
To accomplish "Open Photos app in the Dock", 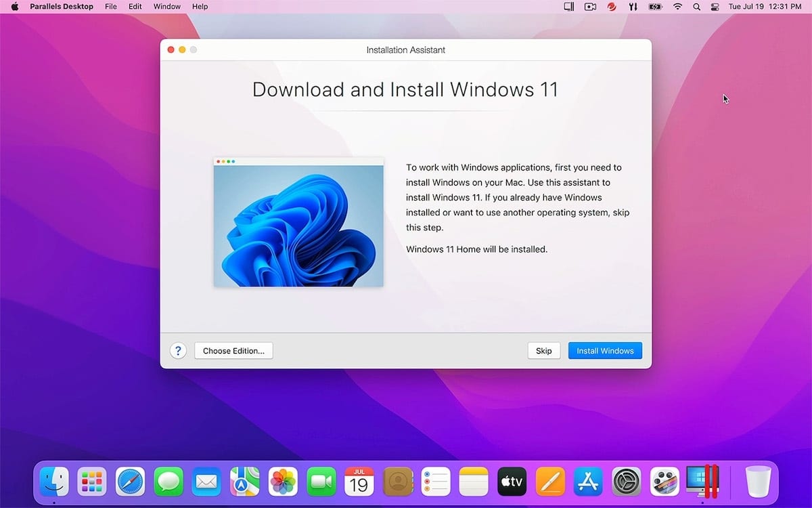I will click(x=283, y=482).
